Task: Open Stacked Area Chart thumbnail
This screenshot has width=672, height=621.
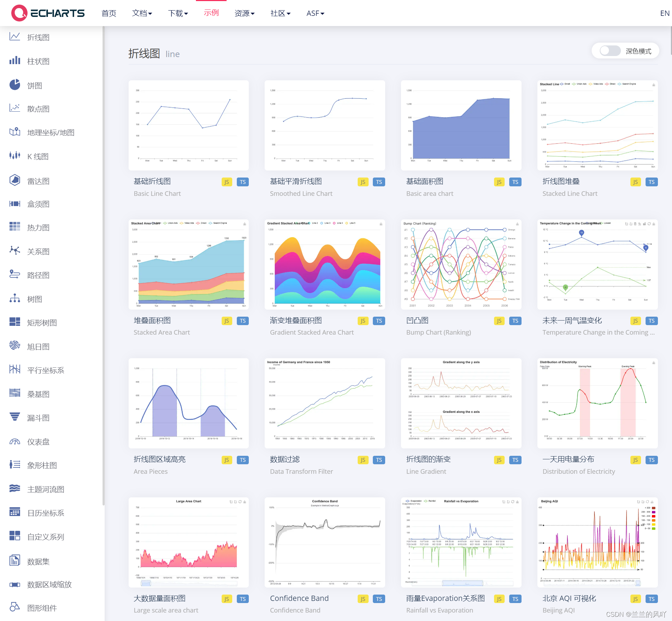Action: [x=189, y=265]
